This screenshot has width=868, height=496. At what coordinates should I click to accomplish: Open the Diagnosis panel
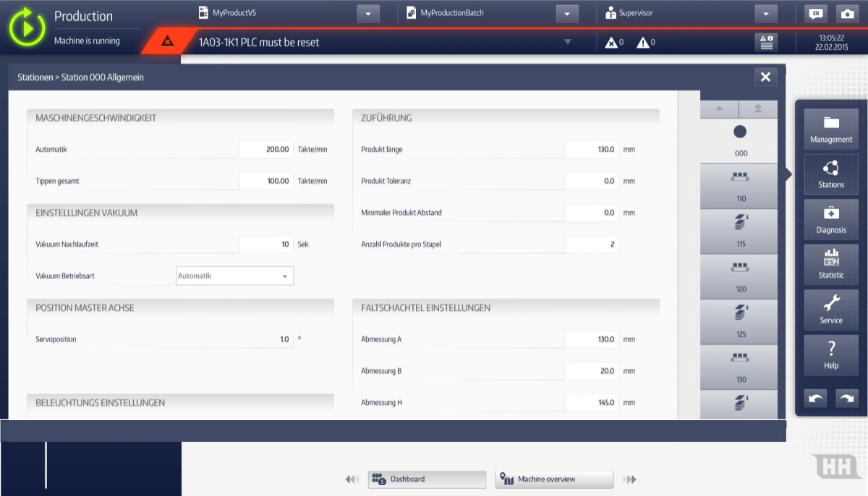point(831,221)
